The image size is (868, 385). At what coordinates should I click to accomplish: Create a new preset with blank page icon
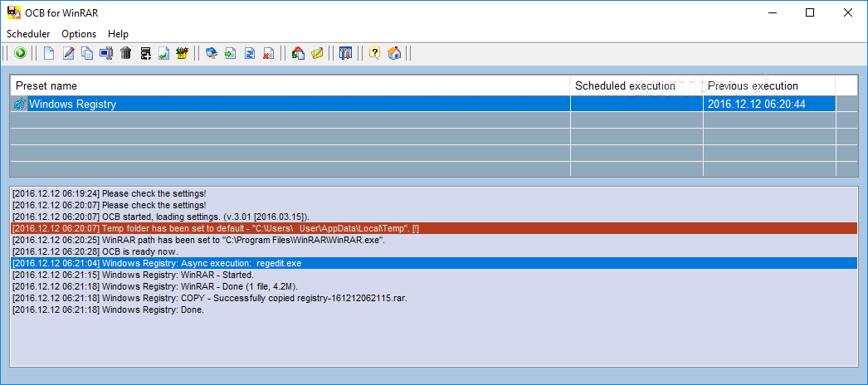pos(49,53)
